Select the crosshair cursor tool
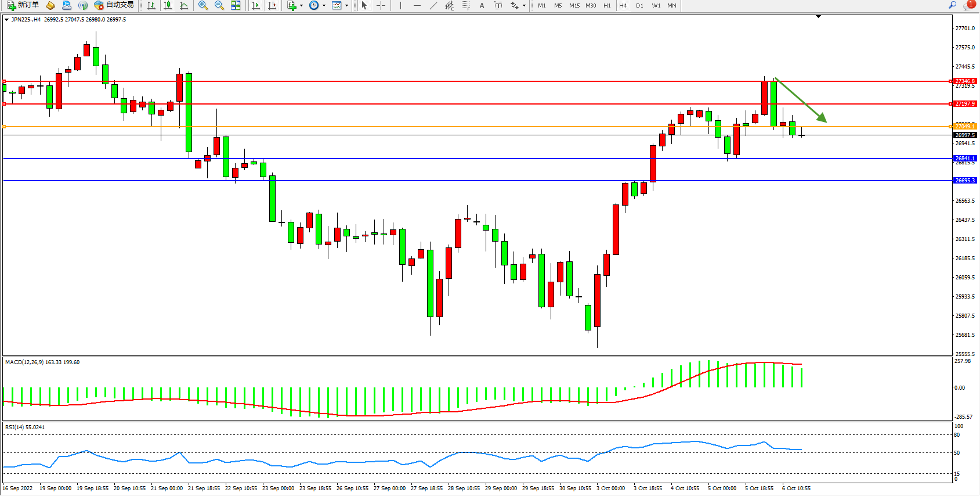This screenshot has height=496, width=980. pyautogui.click(x=381, y=5)
